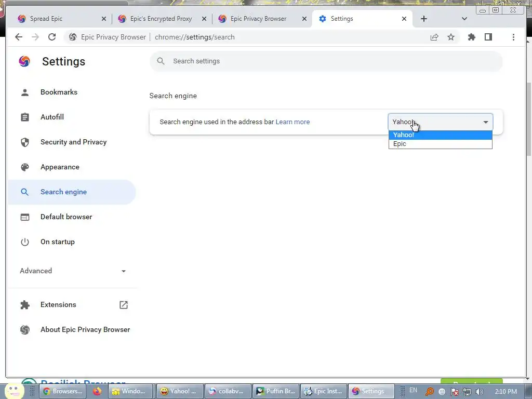Click the On startup power icon
Image resolution: width=532 pixels, height=399 pixels.
point(25,242)
